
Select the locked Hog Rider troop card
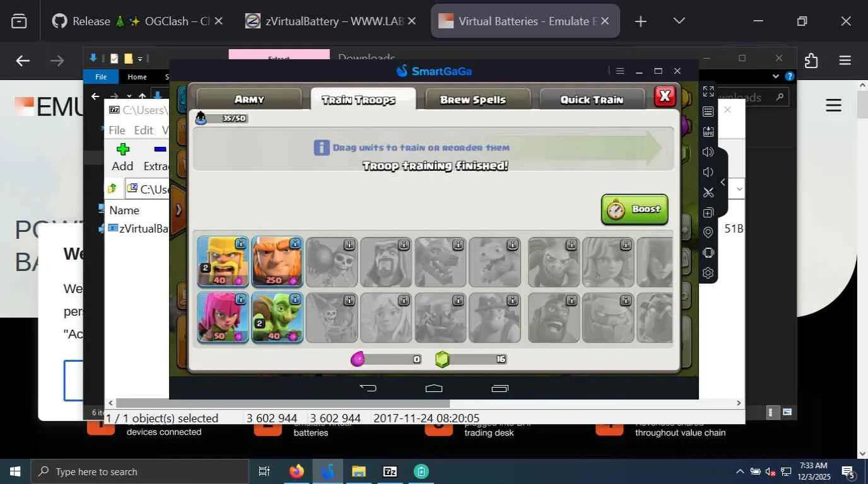[554, 317]
